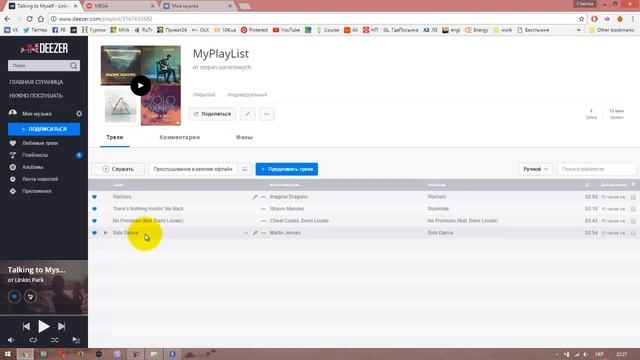Toggle repeat mode in the player
640x360 pixels.
pos(33,340)
